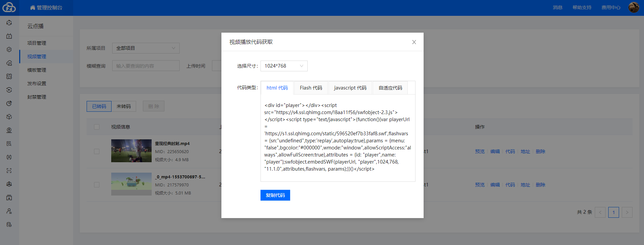
Task: Toggle the select-all checkbox in the table header
Action: tap(97, 127)
